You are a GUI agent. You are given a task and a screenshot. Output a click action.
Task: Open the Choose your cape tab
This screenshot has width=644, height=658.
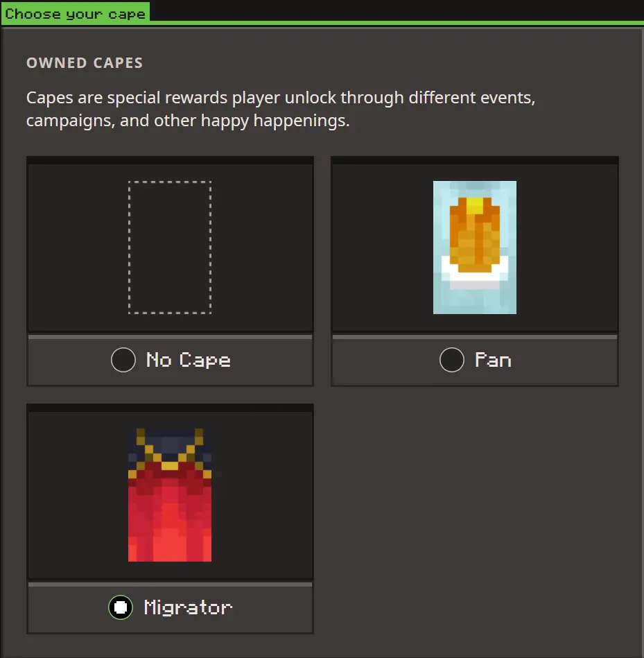click(75, 12)
